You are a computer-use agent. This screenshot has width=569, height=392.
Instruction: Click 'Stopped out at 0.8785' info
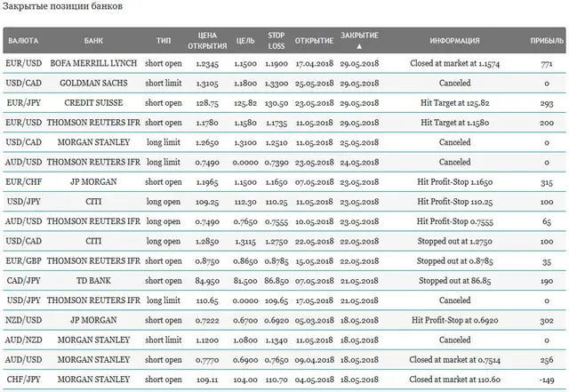454,261
